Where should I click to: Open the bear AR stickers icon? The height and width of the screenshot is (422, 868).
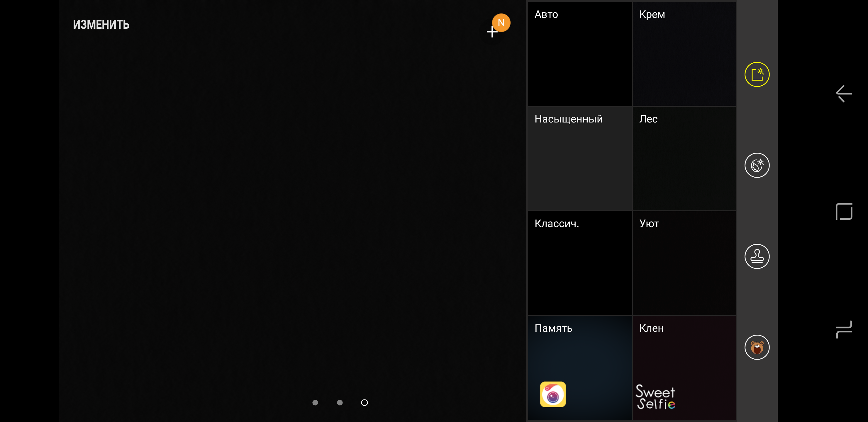(757, 347)
